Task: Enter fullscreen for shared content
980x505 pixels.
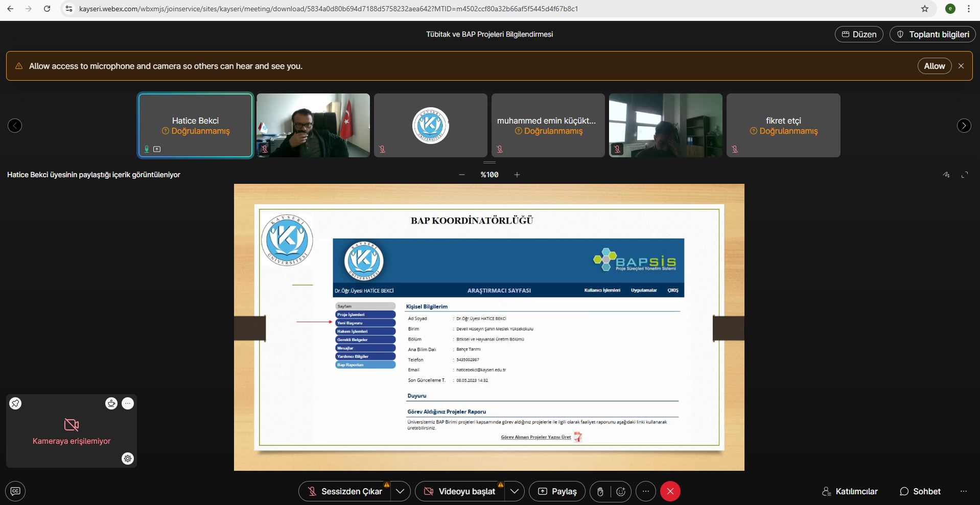Action: click(x=965, y=175)
